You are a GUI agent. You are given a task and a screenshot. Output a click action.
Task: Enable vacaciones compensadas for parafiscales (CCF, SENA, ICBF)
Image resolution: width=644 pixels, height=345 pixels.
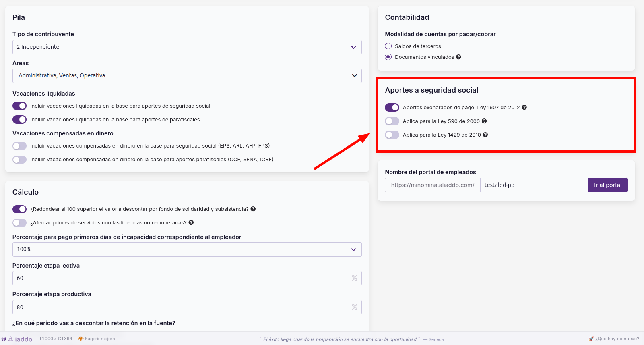(x=19, y=160)
